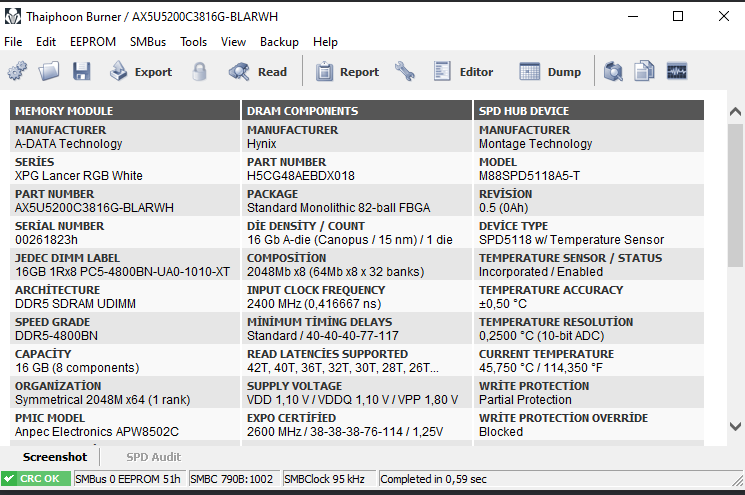This screenshot has height=495, width=745.
Task: Open the EEPROM menu
Action: pos(93,42)
